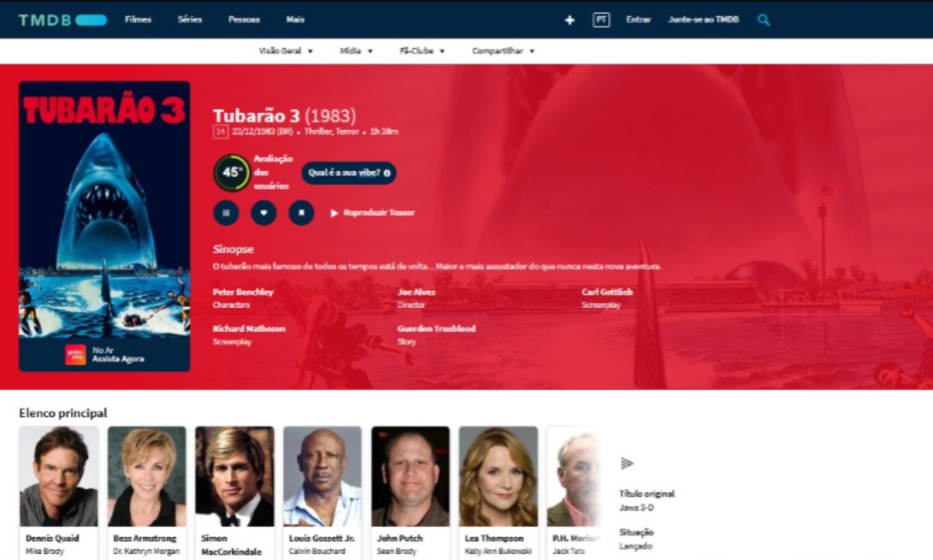Expand the Visão Geral dropdown

pos(286,51)
